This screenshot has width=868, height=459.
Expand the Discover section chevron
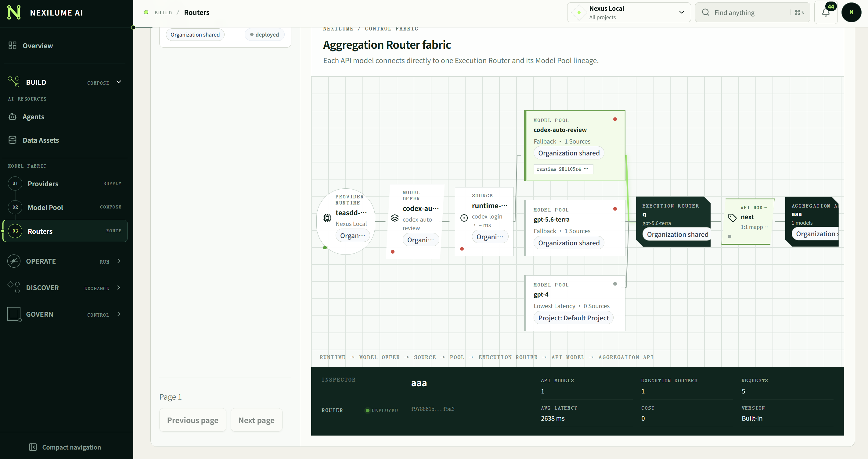coord(119,287)
